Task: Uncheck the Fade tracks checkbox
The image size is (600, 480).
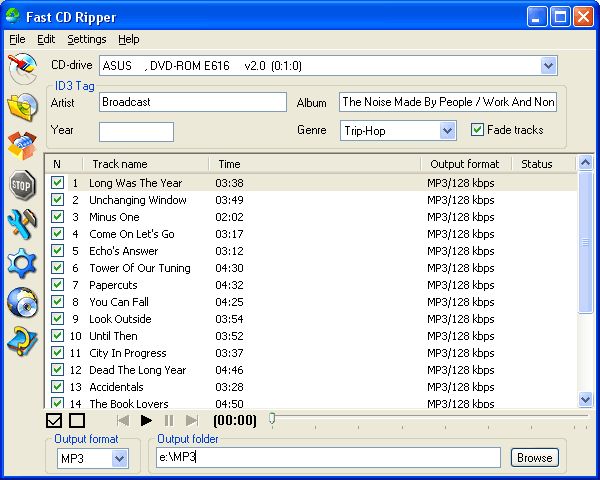Action: [477, 130]
